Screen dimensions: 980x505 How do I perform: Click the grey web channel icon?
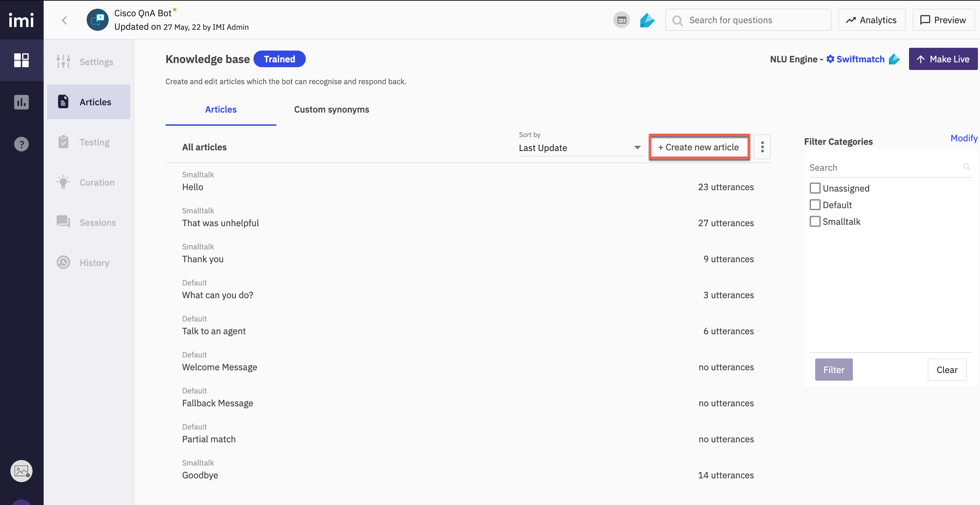[621, 20]
